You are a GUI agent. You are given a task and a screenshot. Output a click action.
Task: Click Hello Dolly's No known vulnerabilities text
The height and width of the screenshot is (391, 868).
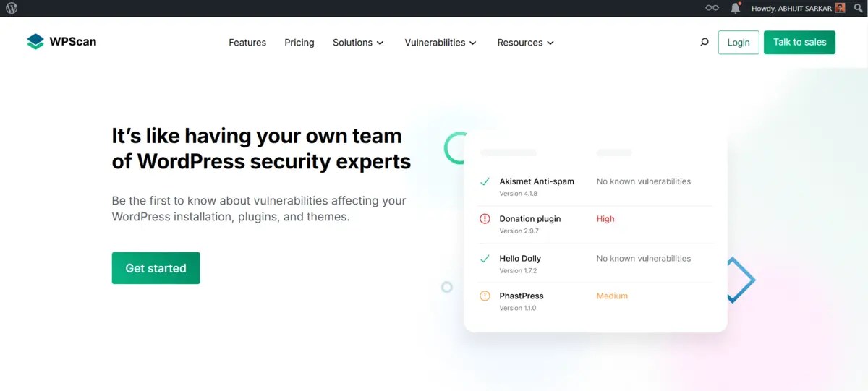click(x=644, y=258)
